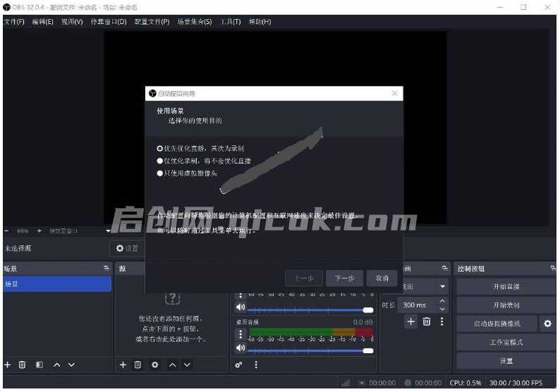Open virtual camera settings gear icon
This screenshot has width=560, height=392.
(547, 324)
